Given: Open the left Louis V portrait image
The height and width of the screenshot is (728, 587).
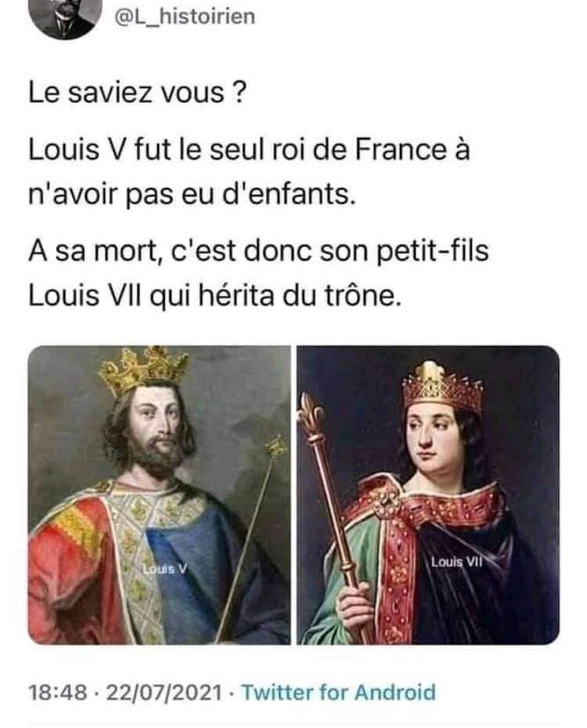Looking at the screenshot, I should tap(160, 495).
